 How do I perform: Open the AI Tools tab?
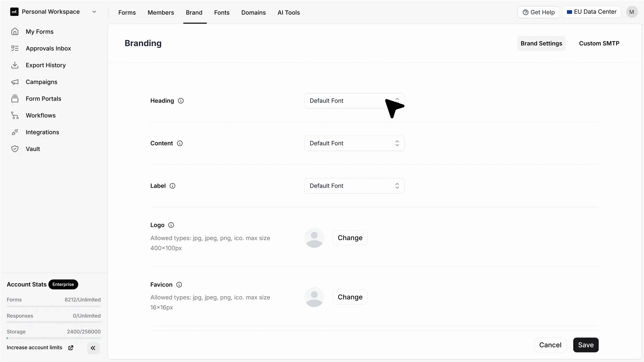[x=288, y=12]
